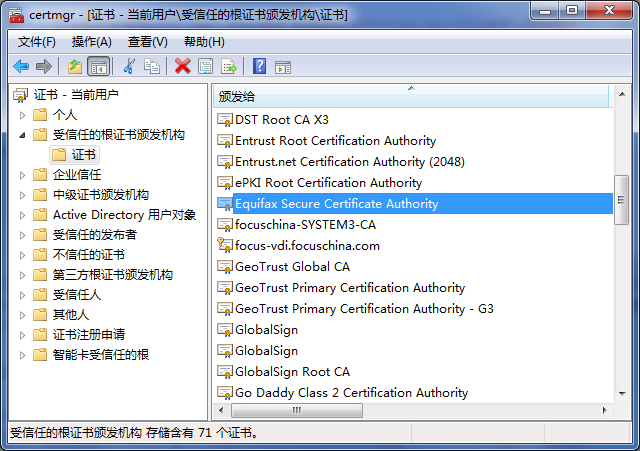Click the certmgr icon in title bar

[x=16, y=15]
